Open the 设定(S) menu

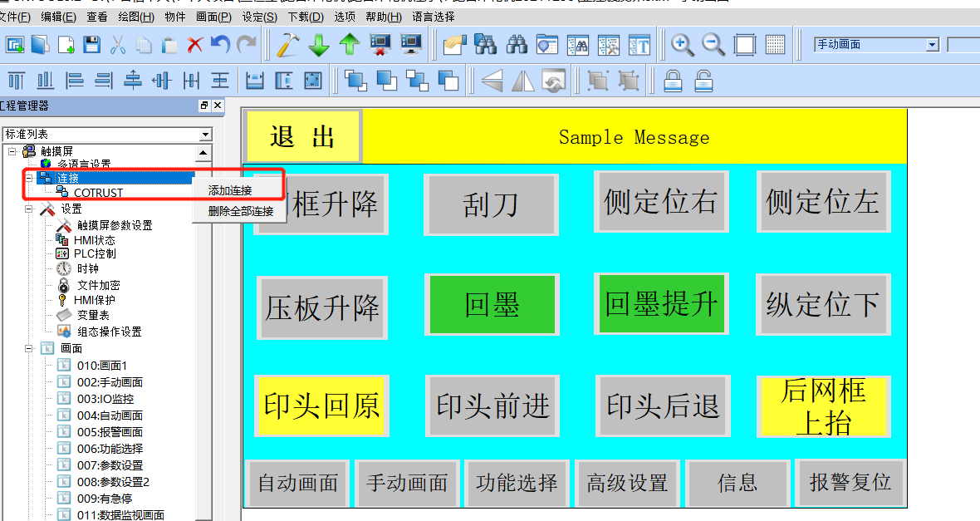259,17
